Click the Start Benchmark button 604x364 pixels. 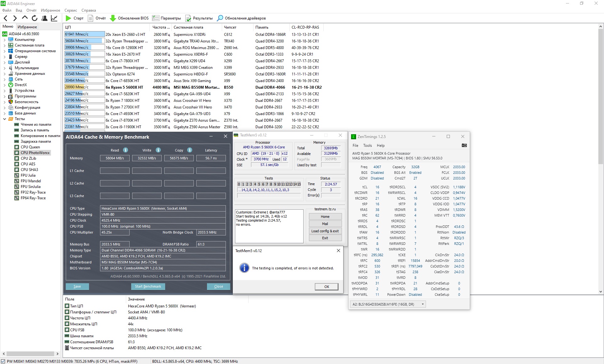click(x=148, y=286)
